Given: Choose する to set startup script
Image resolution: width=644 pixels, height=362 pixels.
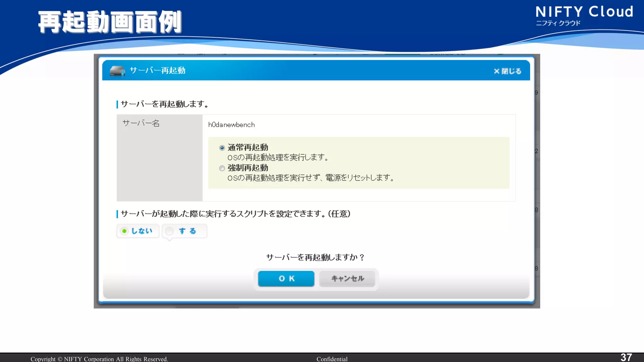Looking at the screenshot, I should 185,231.
